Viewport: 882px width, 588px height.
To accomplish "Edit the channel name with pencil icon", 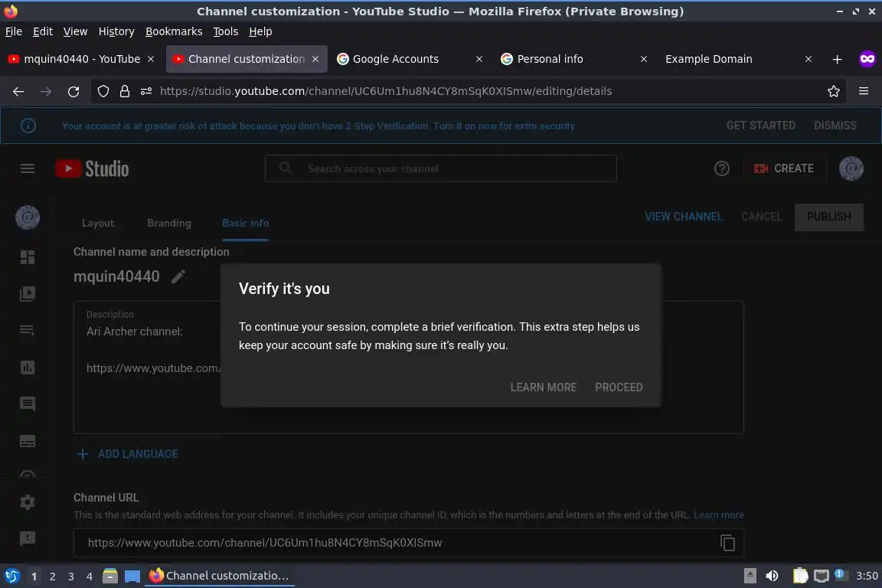I will [x=178, y=276].
